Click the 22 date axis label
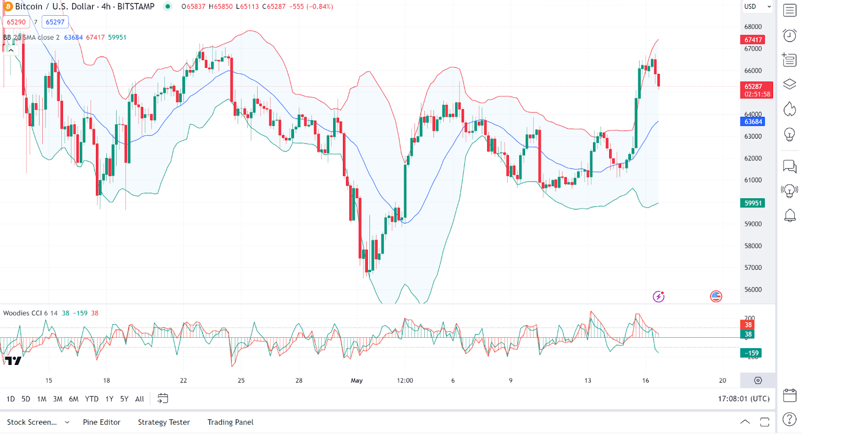This screenshot has width=868, height=435. (x=183, y=381)
